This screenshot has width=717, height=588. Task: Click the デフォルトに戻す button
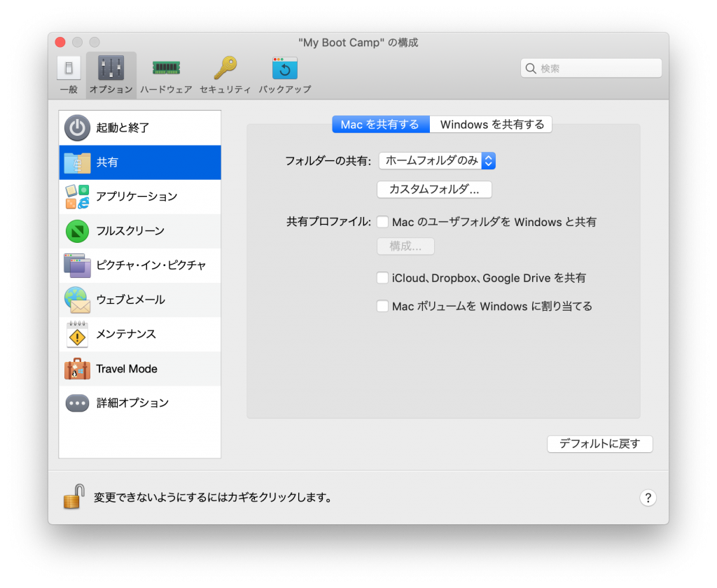pos(599,444)
